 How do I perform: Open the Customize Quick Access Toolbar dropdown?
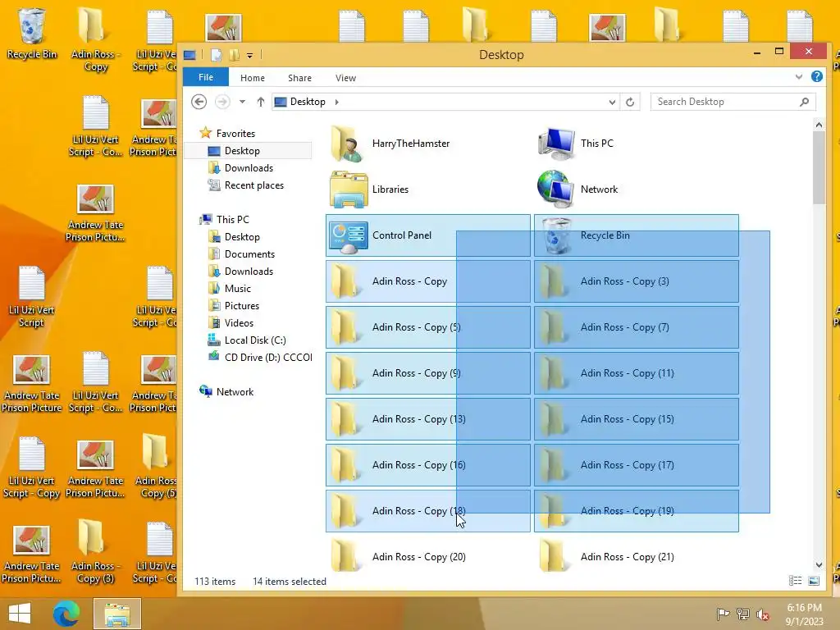click(249, 55)
